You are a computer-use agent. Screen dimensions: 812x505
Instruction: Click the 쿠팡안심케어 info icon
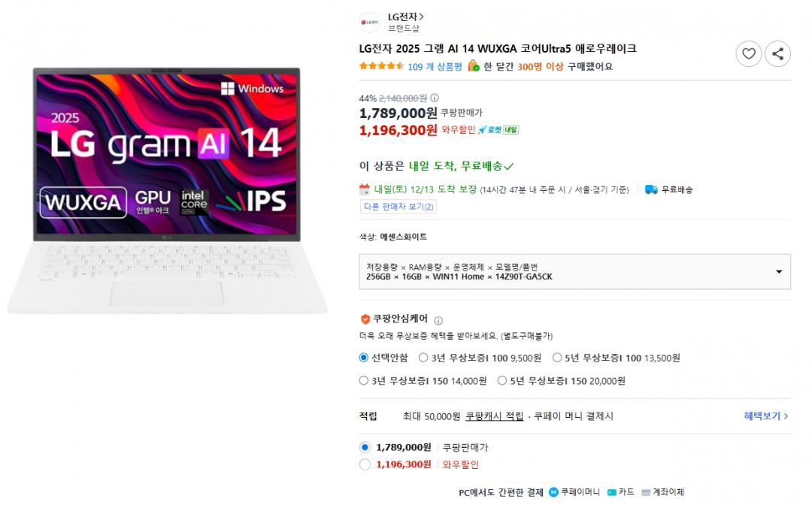point(438,320)
